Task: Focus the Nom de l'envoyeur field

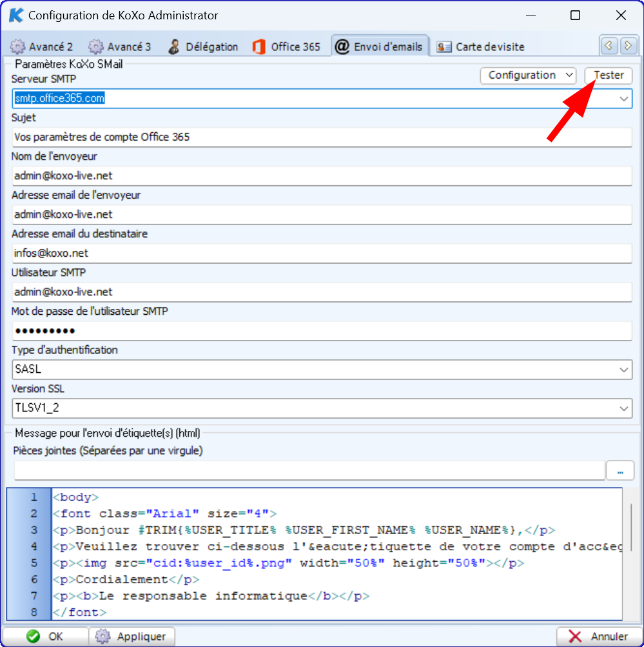Action: pos(322,175)
